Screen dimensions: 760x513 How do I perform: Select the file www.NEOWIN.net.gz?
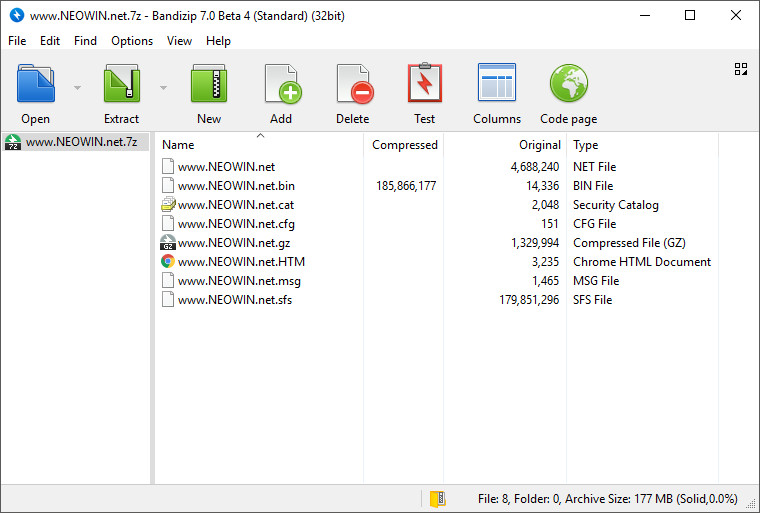[234, 242]
